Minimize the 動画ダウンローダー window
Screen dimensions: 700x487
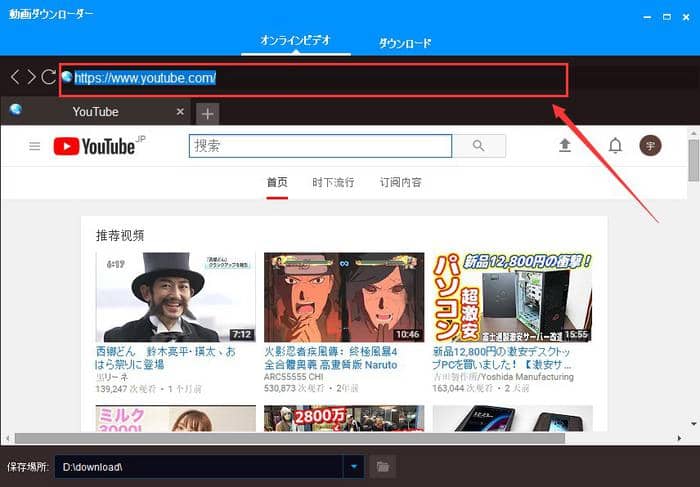(647, 17)
